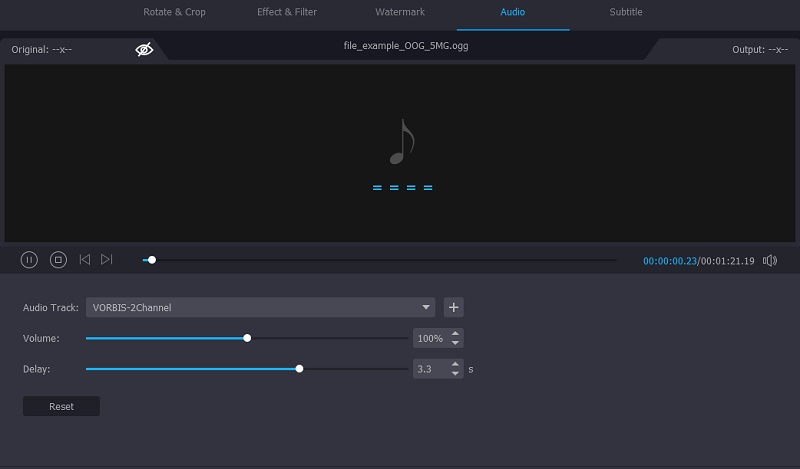Image resolution: width=800 pixels, height=469 pixels.
Task: Click the Reset button
Action: tap(61, 407)
